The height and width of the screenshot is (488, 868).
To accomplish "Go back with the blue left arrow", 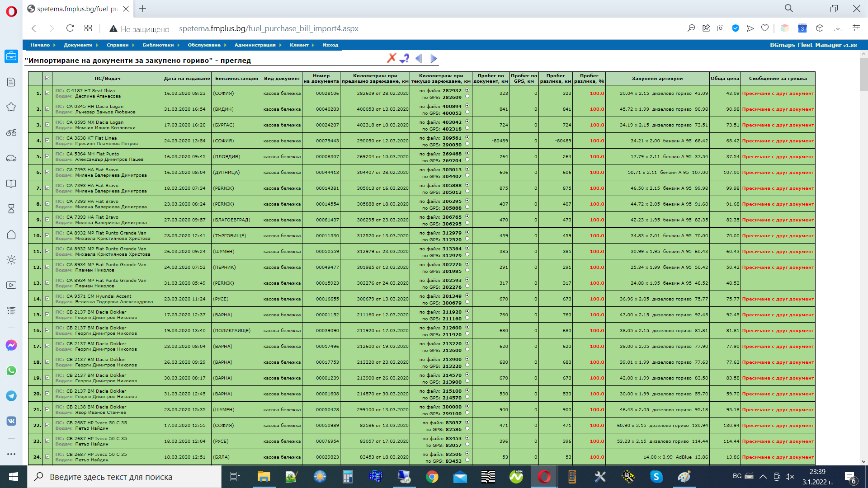I will pos(419,58).
